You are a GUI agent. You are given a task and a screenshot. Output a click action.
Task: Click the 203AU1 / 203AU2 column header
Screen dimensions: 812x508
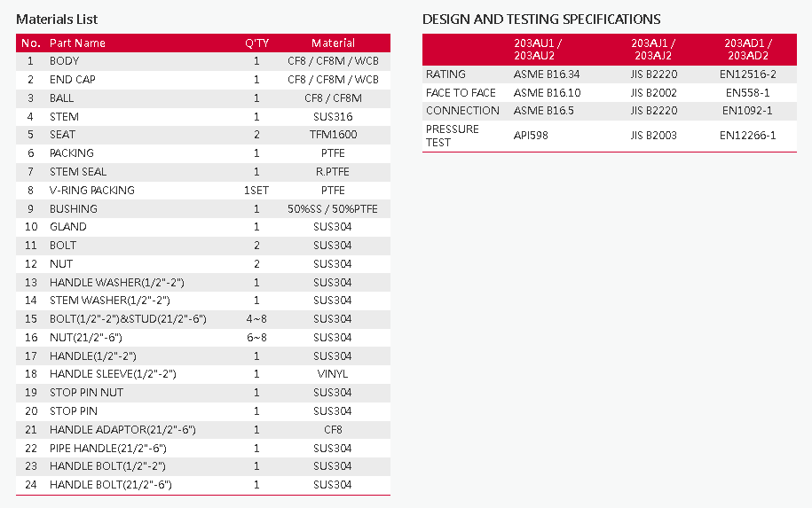538,49
